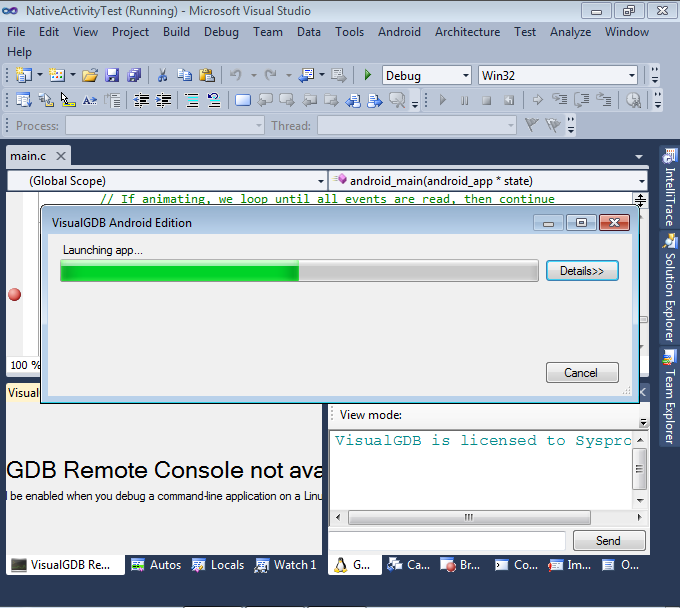The image size is (680, 608).
Task: Click the Open File folder icon
Action: click(x=90, y=75)
